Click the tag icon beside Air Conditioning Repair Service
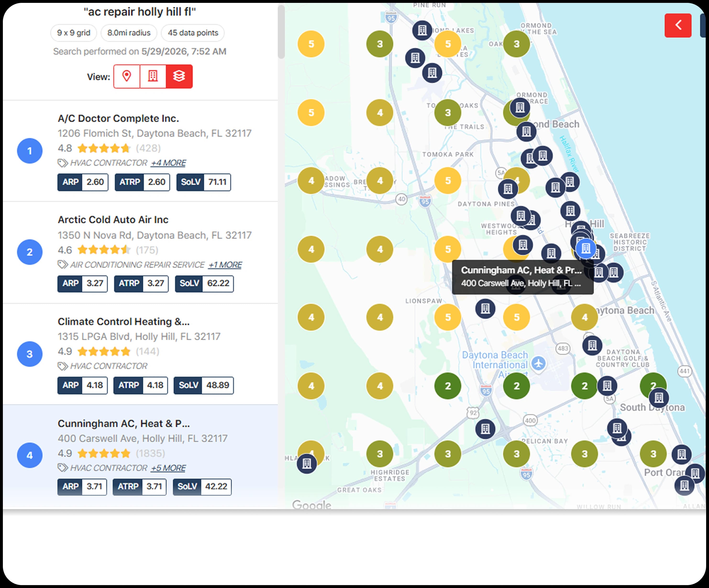 pos(62,265)
